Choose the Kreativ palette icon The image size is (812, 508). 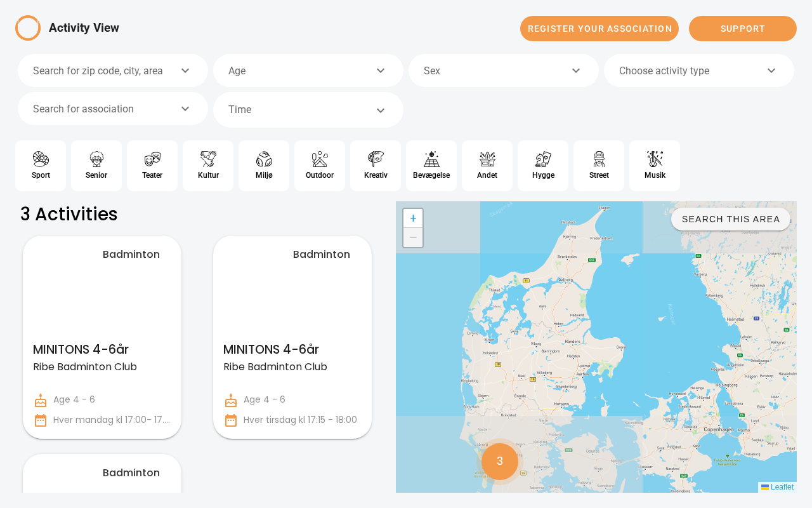(x=376, y=159)
